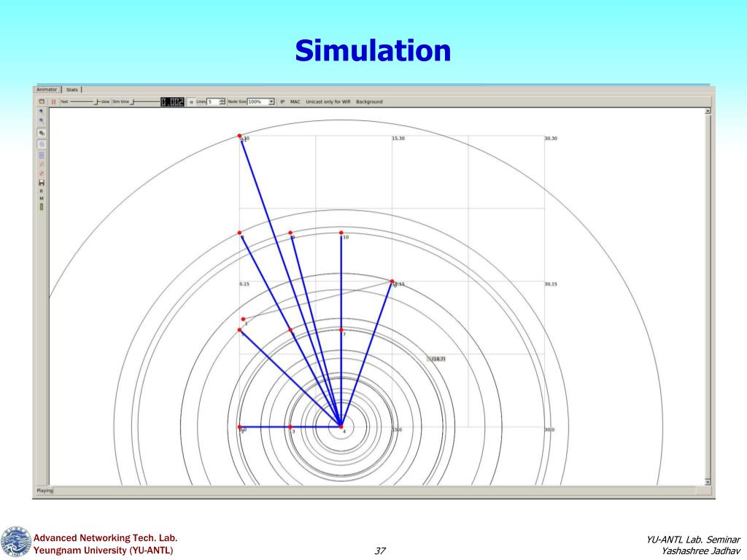Click the 30,15 grid label
747x560 pixels.
click(551, 284)
